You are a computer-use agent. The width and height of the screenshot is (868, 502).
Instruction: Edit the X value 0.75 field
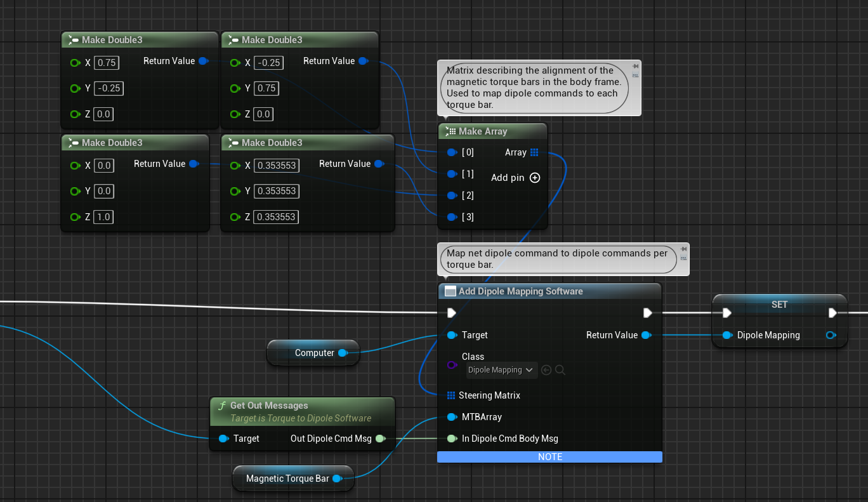105,62
